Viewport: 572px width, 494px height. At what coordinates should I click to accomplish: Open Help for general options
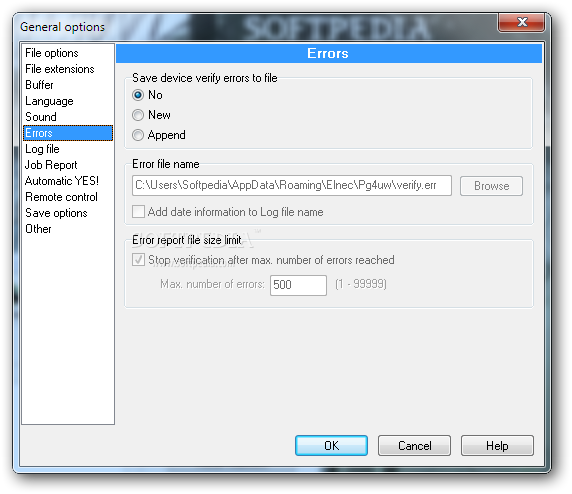coord(497,445)
